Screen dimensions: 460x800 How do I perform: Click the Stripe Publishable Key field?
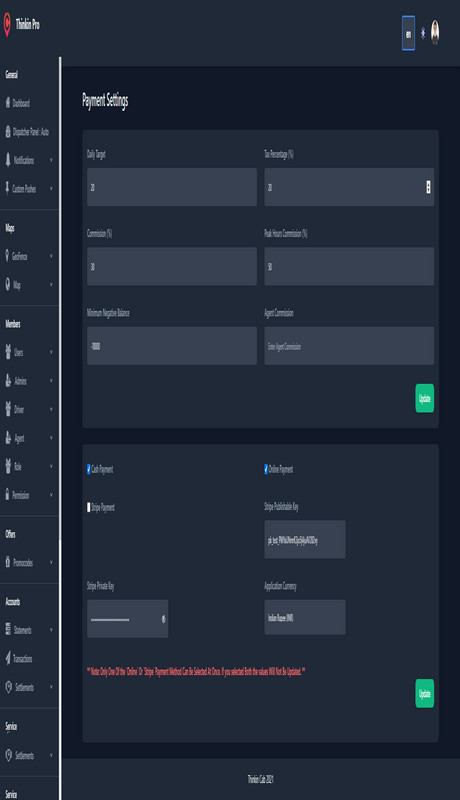tap(304, 539)
